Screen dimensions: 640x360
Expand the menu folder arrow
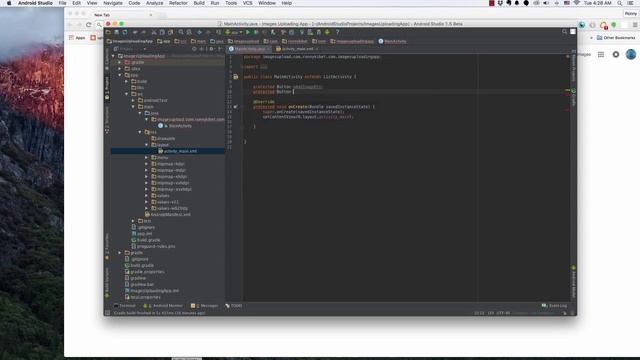click(x=147, y=158)
